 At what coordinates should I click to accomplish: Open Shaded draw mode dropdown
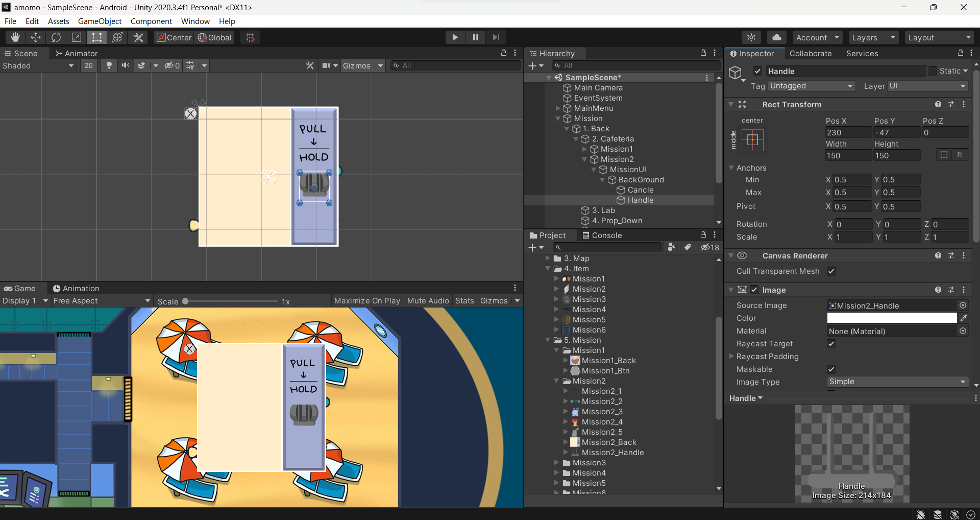(x=38, y=65)
